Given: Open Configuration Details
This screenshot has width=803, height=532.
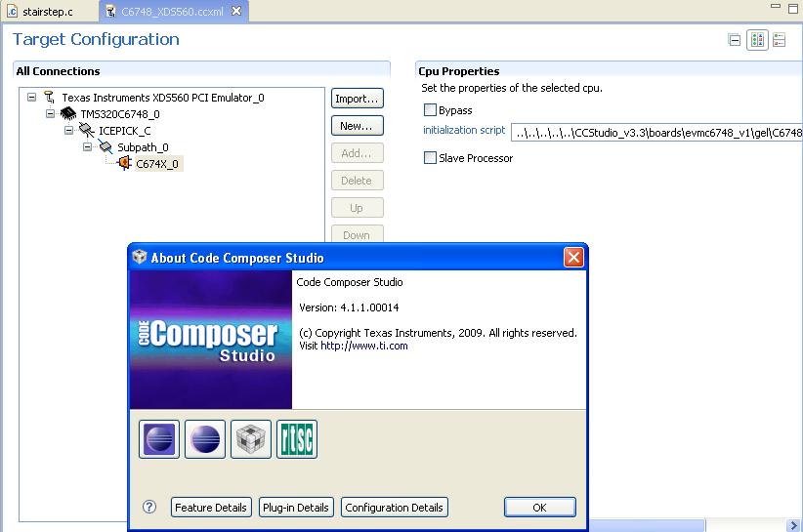Looking at the screenshot, I should pos(395,508).
